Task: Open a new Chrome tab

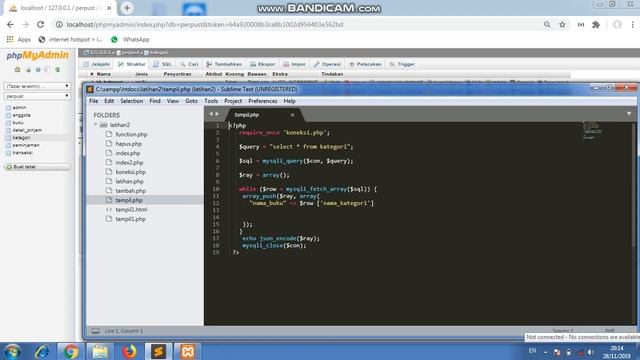Action: (x=127, y=8)
